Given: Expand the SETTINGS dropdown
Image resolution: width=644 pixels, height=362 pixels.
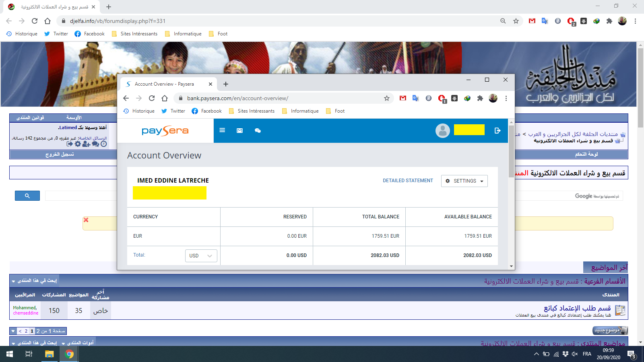Looking at the screenshot, I should click(464, 181).
